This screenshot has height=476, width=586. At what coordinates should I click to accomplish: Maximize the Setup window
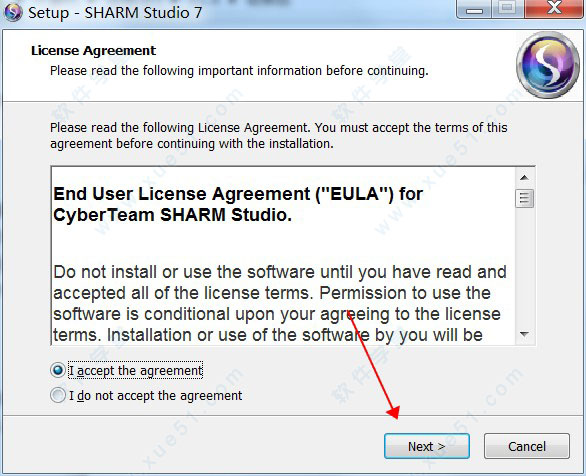coord(508,8)
